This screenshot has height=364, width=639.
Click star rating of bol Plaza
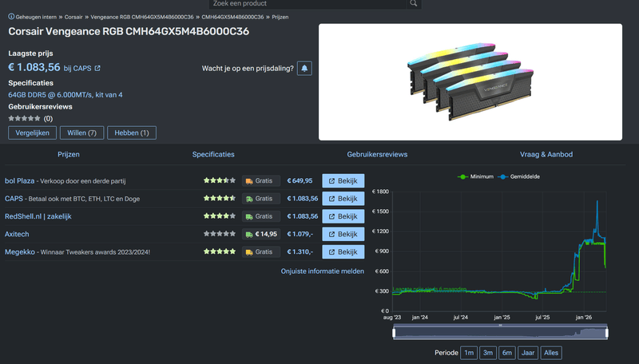point(219,180)
